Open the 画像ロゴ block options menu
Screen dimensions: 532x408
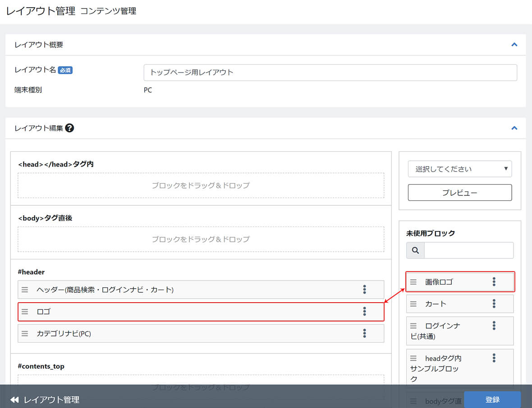494,281
